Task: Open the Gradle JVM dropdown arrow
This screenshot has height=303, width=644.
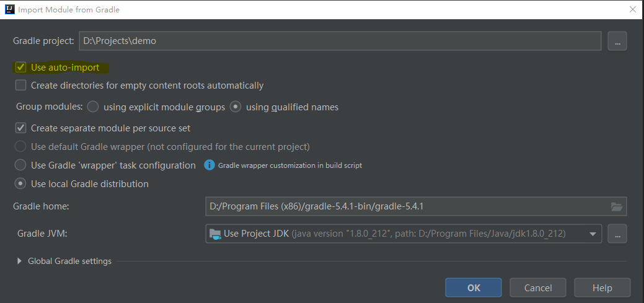Action: click(x=593, y=234)
